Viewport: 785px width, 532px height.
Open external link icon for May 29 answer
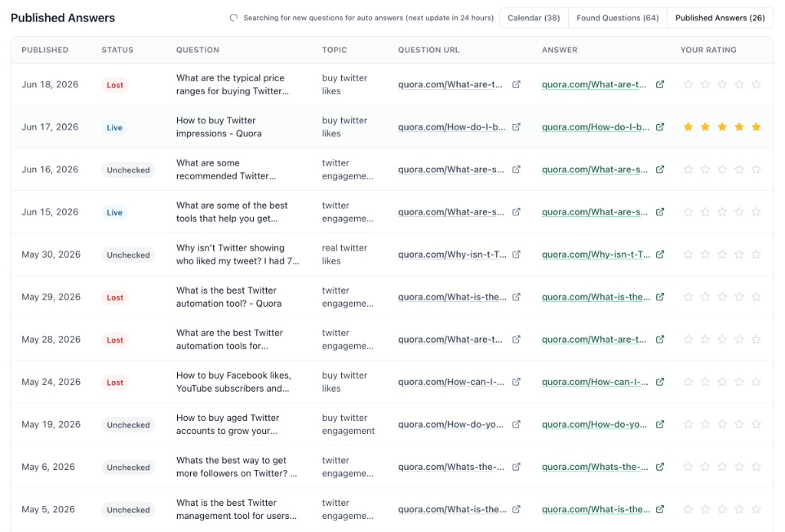click(660, 297)
